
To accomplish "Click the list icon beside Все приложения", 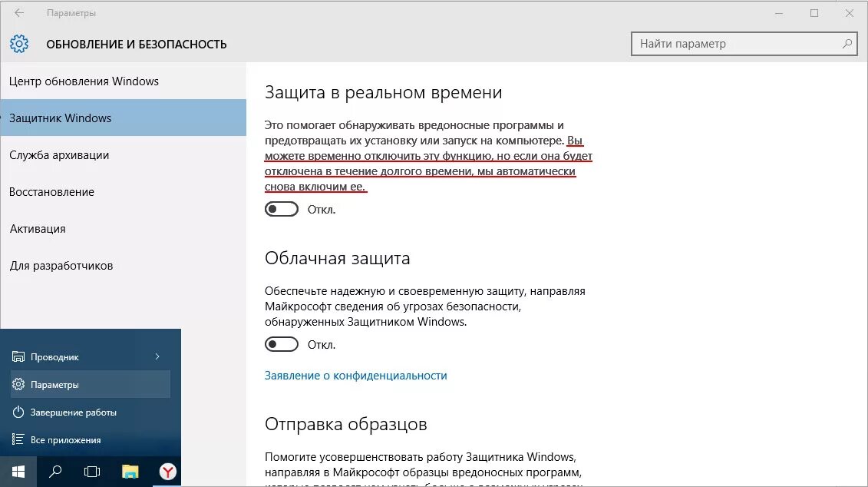I will click(18, 439).
